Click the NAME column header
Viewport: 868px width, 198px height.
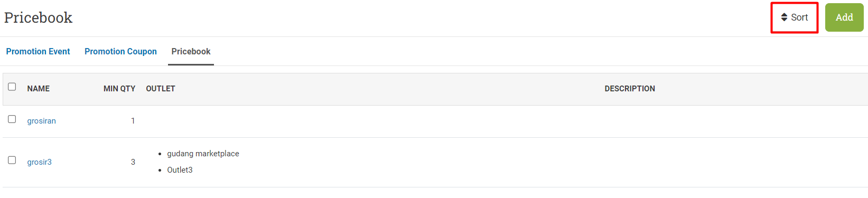(x=39, y=89)
